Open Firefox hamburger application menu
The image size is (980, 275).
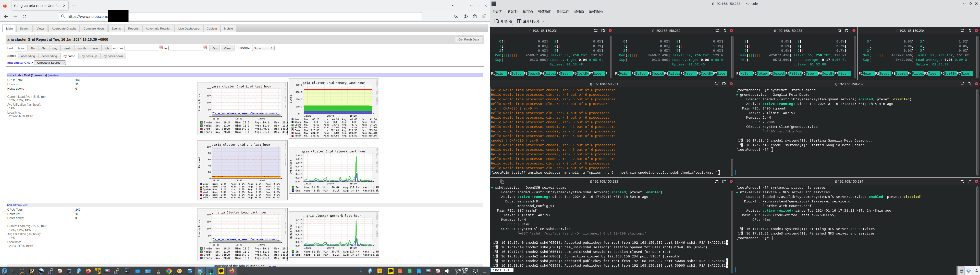pos(484,16)
